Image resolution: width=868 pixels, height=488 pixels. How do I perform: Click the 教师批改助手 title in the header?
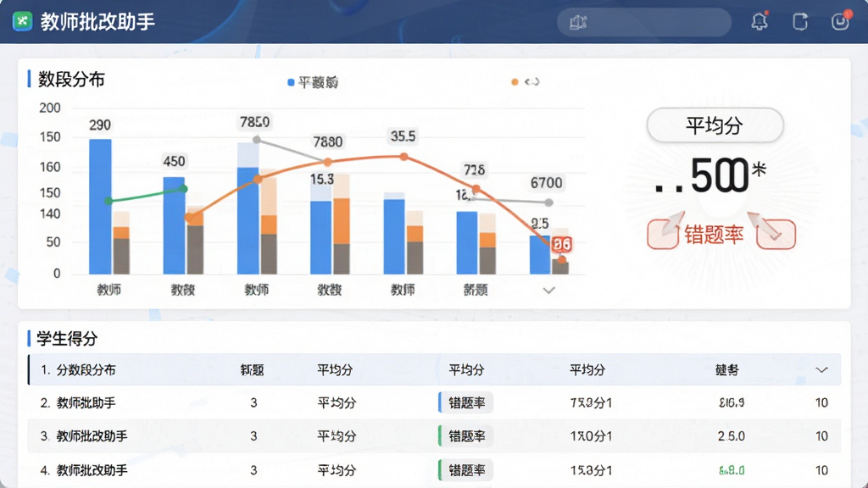pos(97,21)
